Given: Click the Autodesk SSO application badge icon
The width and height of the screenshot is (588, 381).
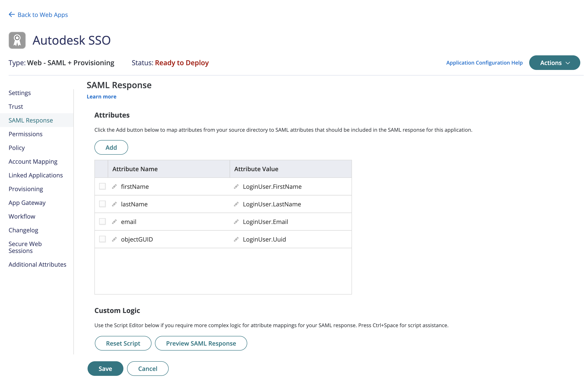Looking at the screenshot, I should 17,40.
